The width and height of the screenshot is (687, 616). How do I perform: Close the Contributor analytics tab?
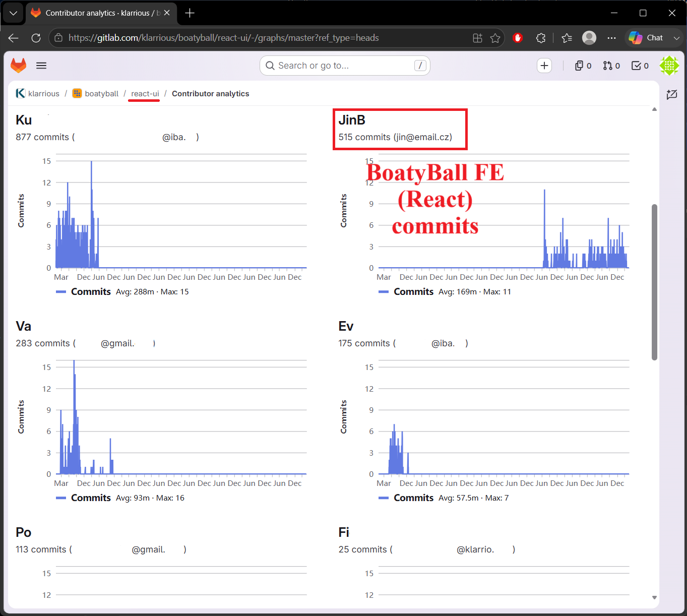point(167,13)
